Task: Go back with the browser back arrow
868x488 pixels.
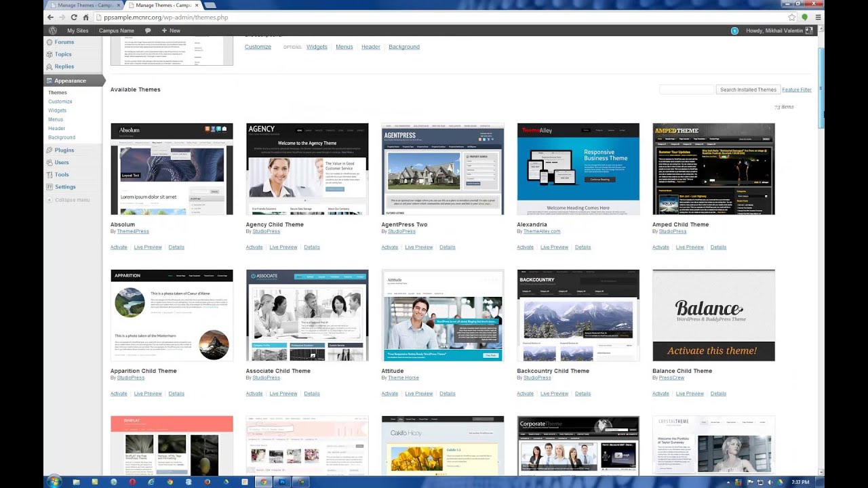Action: [50, 17]
